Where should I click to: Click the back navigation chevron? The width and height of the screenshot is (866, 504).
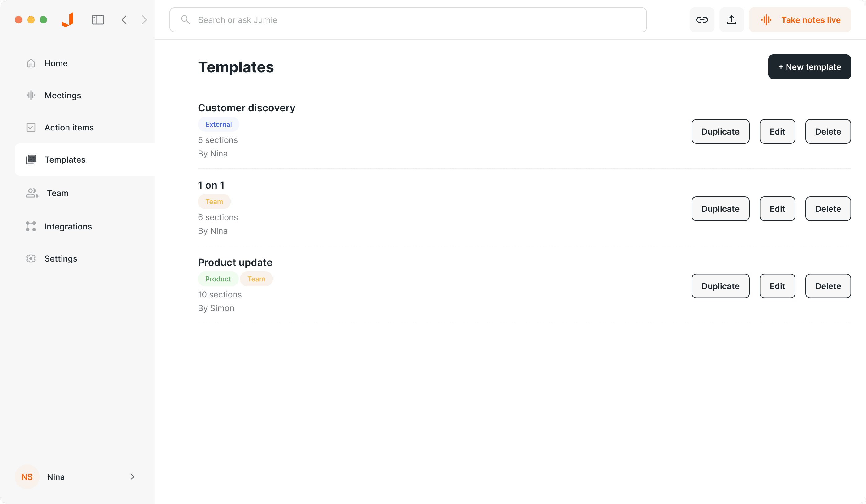124,19
